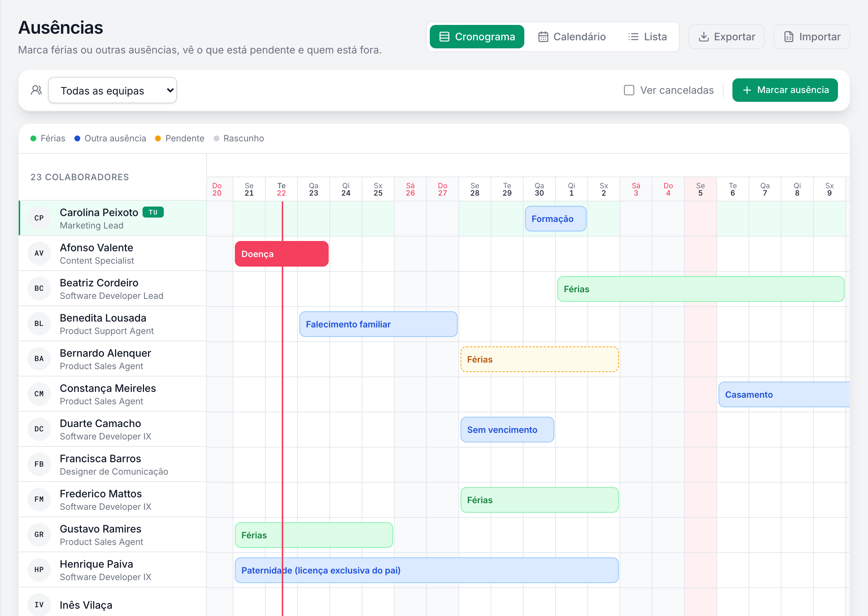Click the calendar icon in Calendário tab
The width and height of the screenshot is (868, 616).
(x=543, y=37)
